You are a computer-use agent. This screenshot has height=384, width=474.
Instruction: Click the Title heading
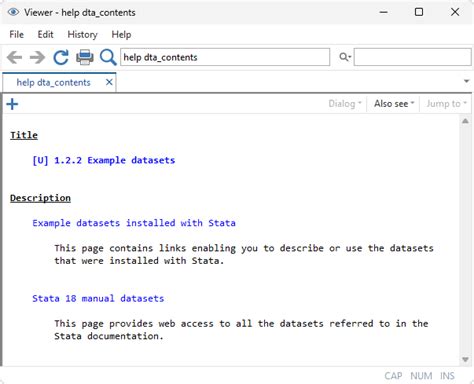pos(24,135)
